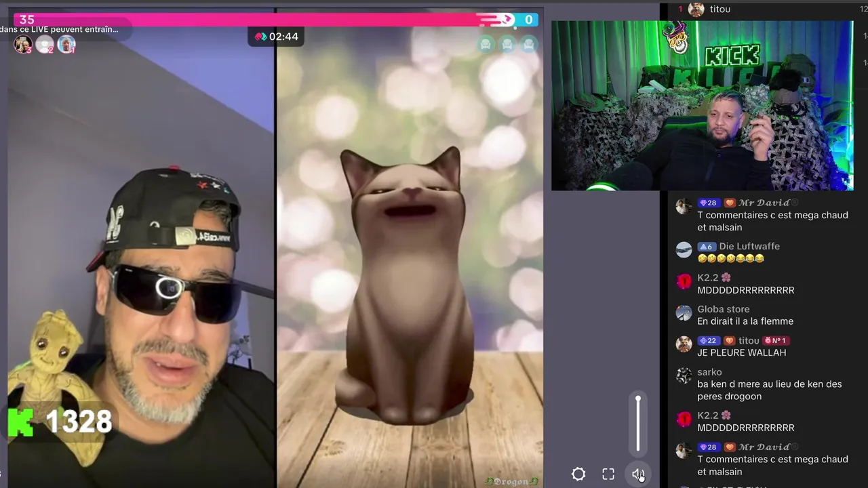Open sarko's username in chat

point(709,372)
